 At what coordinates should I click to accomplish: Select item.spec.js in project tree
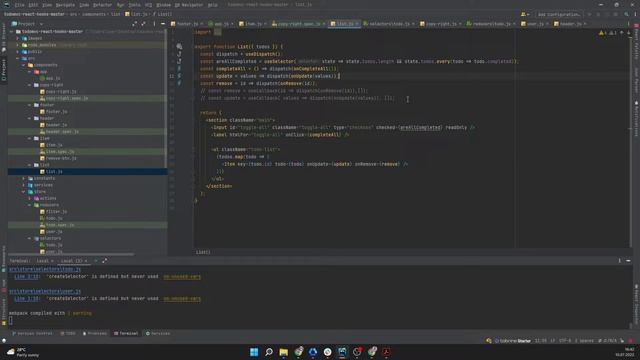(x=57, y=151)
